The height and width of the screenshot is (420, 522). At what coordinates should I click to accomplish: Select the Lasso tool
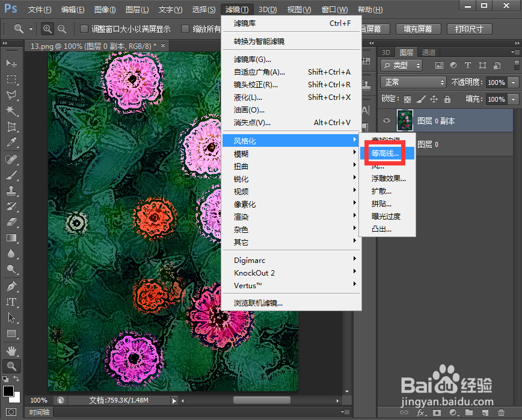12,94
